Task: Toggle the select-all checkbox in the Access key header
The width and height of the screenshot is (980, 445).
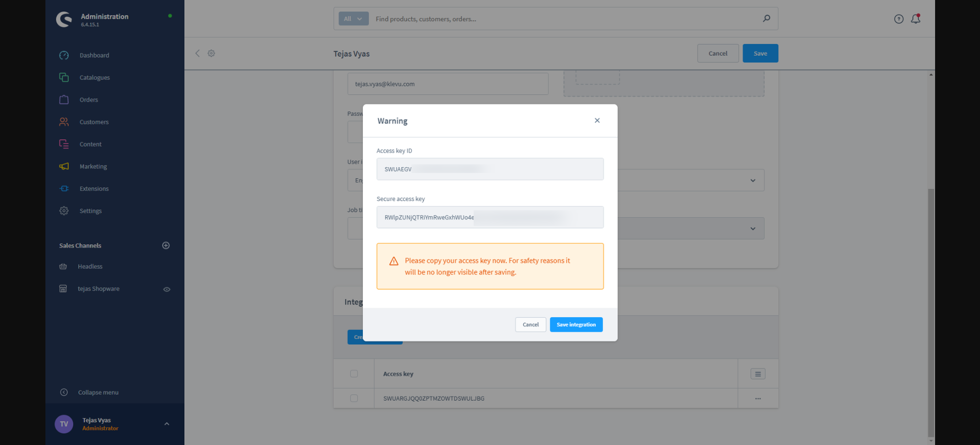Action: point(354,374)
